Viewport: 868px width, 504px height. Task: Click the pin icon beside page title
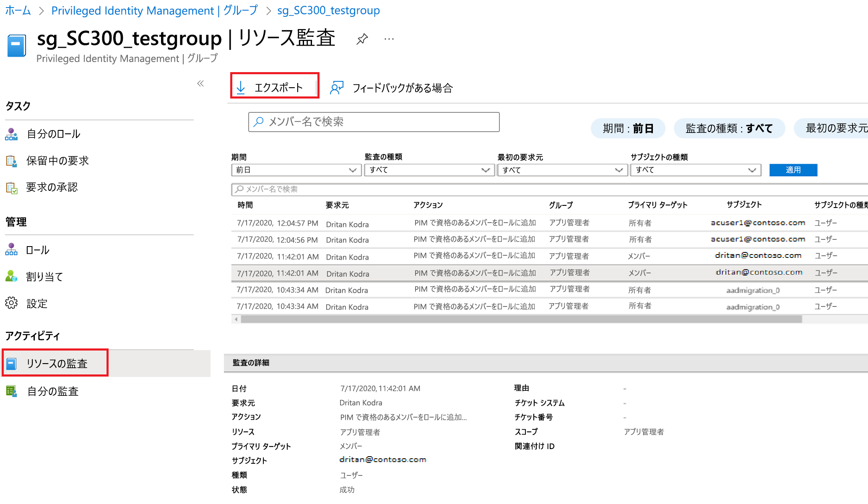[362, 39]
